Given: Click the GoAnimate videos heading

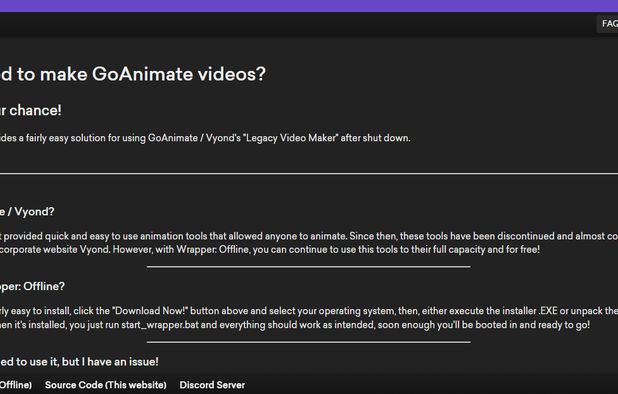Looking at the screenshot, I should (133, 74).
